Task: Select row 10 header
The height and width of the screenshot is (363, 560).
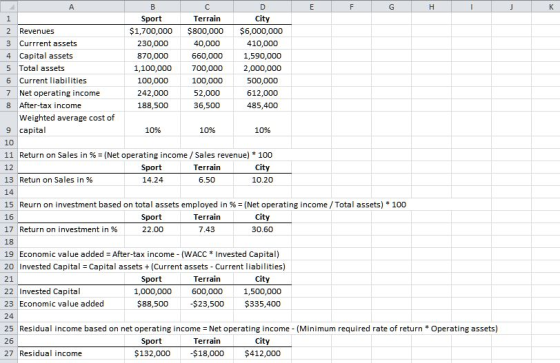Action: click(x=9, y=143)
